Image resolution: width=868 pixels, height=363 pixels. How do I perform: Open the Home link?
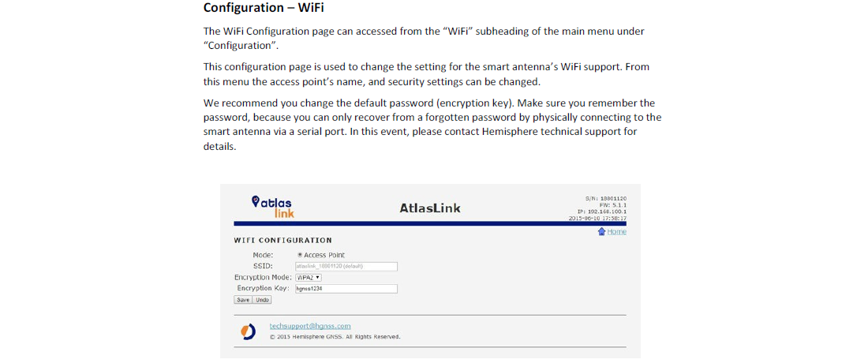click(x=616, y=231)
